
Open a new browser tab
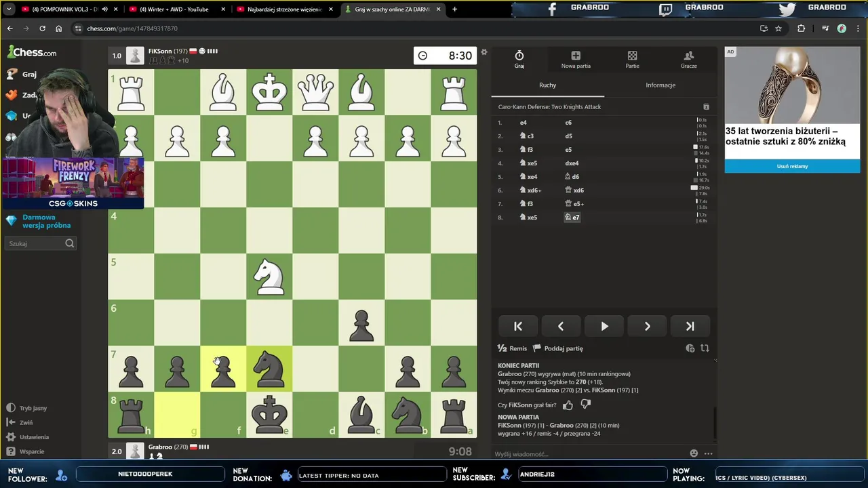[x=454, y=9]
